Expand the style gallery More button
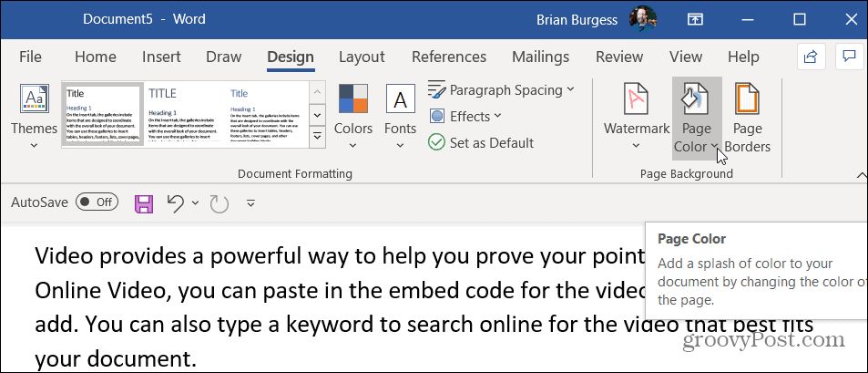 click(317, 137)
